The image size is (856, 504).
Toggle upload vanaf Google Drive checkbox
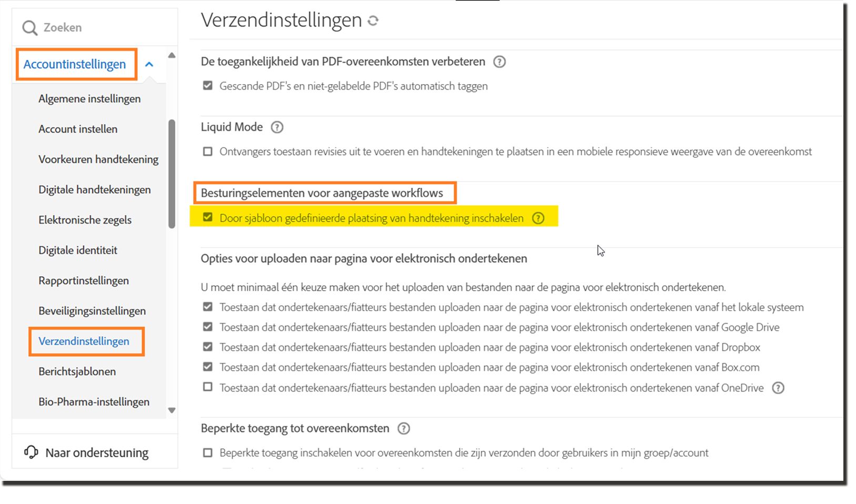[x=208, y=327]
